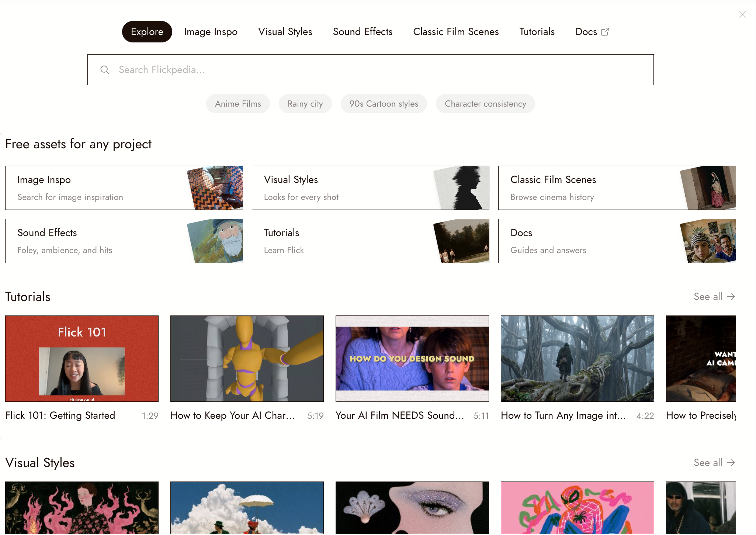Open the yellow mannequin character tutorial thumbnail
Screen dimensions: 756x535
coord(247,359)
